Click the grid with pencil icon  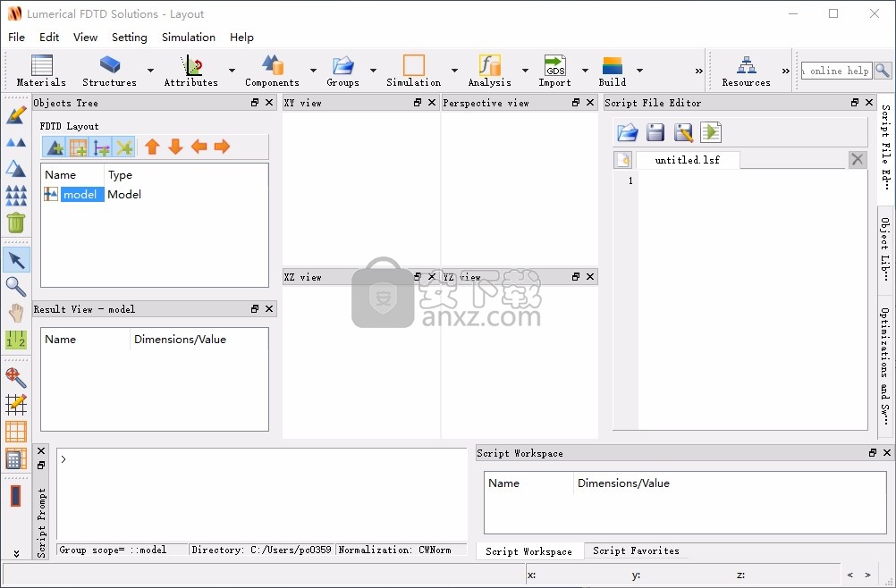[16, 404]
